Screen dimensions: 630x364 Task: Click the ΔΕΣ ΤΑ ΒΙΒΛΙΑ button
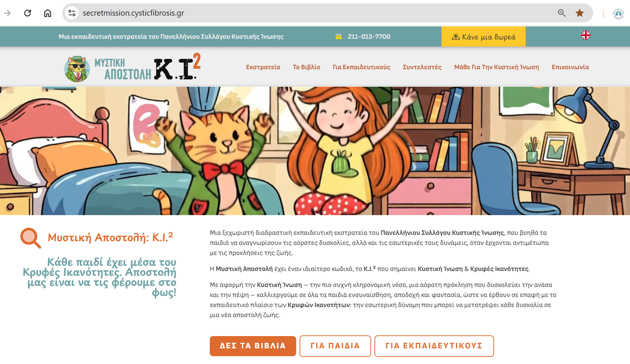point(253,346)
